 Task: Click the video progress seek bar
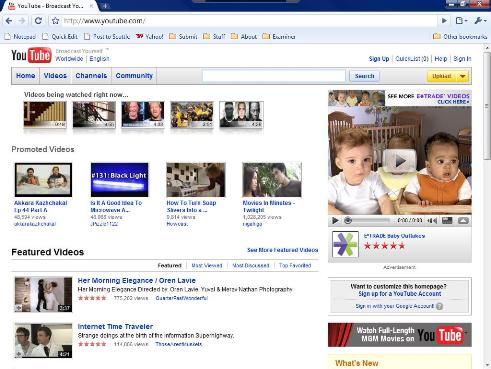pyautogui.click(x=368, y=221)
